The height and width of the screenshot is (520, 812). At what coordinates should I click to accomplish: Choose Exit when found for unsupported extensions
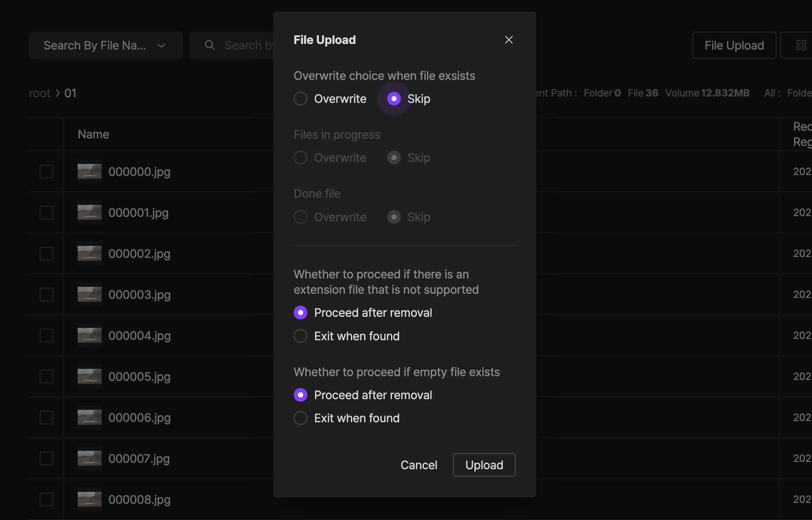pos(301,336)
